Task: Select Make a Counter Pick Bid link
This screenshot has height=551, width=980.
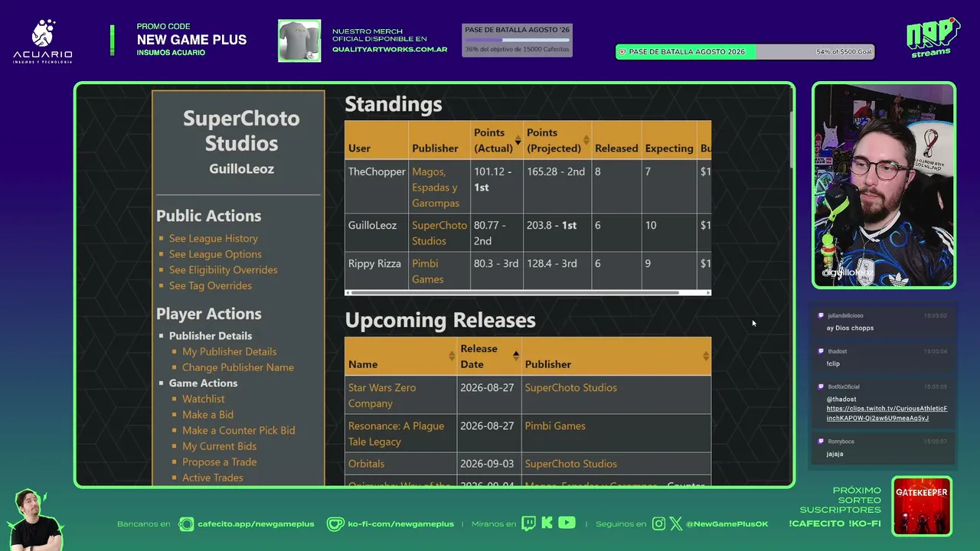Action: click(239, 430)
